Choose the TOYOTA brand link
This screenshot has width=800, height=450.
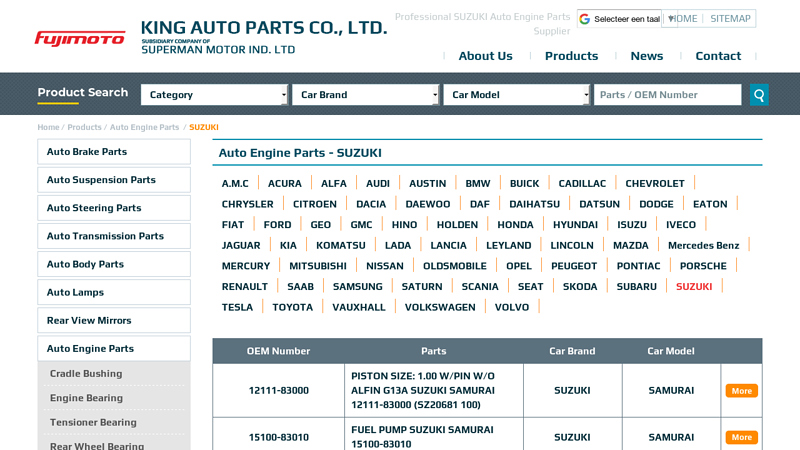pos(292,307)
